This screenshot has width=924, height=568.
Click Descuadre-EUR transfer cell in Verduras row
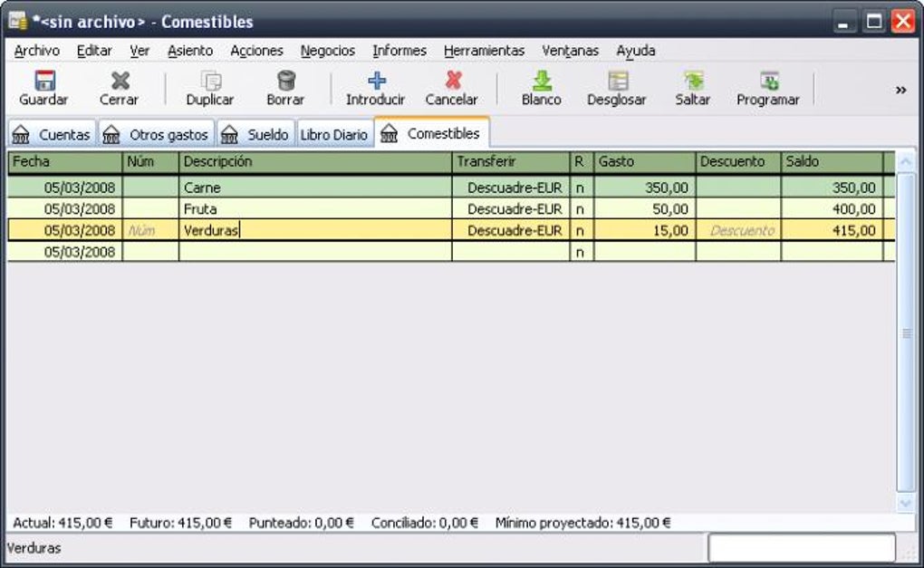pos(511,230)
